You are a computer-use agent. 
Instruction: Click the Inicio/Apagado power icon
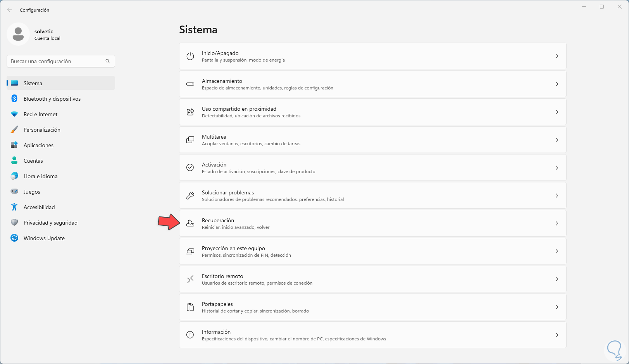point(190,56)
